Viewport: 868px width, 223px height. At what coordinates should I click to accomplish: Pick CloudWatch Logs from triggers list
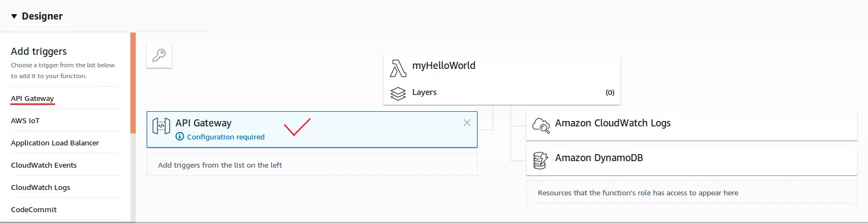[41, 187]
